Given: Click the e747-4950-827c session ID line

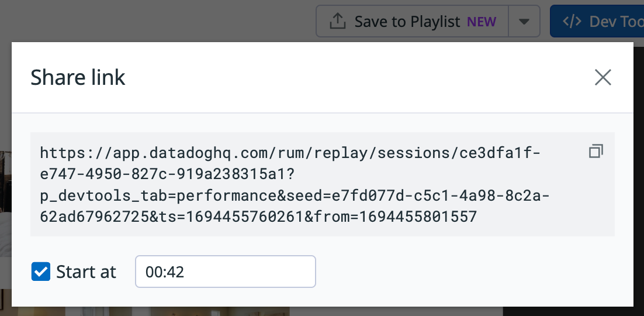Looking at the screenshot, I should 168,174.
